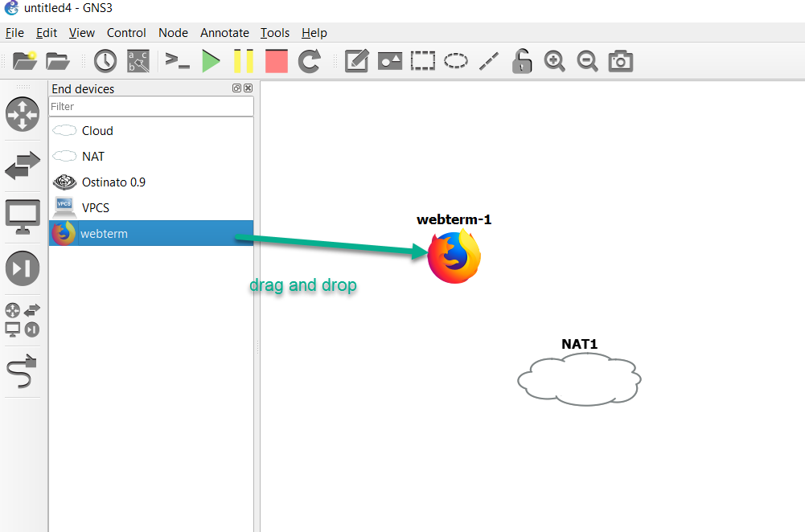The width and height of the screenshot is (805, 532).
Task: Browse end devices monitor icon
Action: [x=23, y=216]
